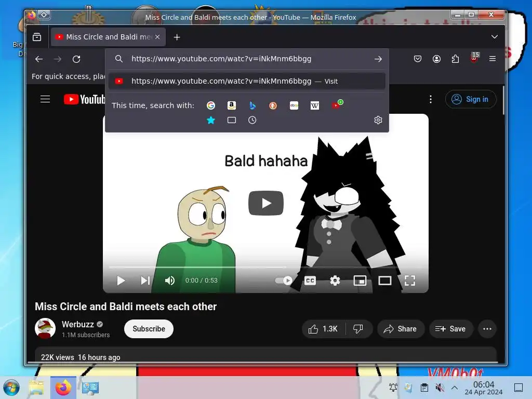
Task: Click the page vertical scrollbar
Action: click(503, 100)
